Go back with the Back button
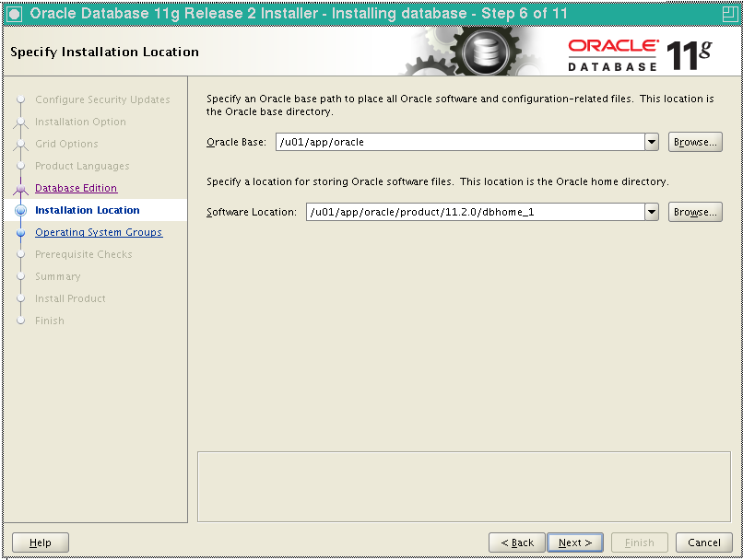 (517, 542)
